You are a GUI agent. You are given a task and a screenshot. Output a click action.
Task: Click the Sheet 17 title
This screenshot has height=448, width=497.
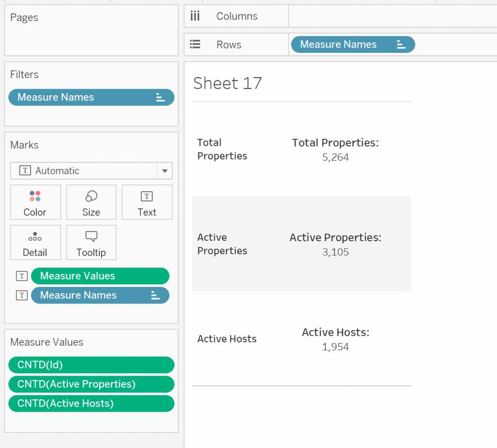tap(228, 83)
